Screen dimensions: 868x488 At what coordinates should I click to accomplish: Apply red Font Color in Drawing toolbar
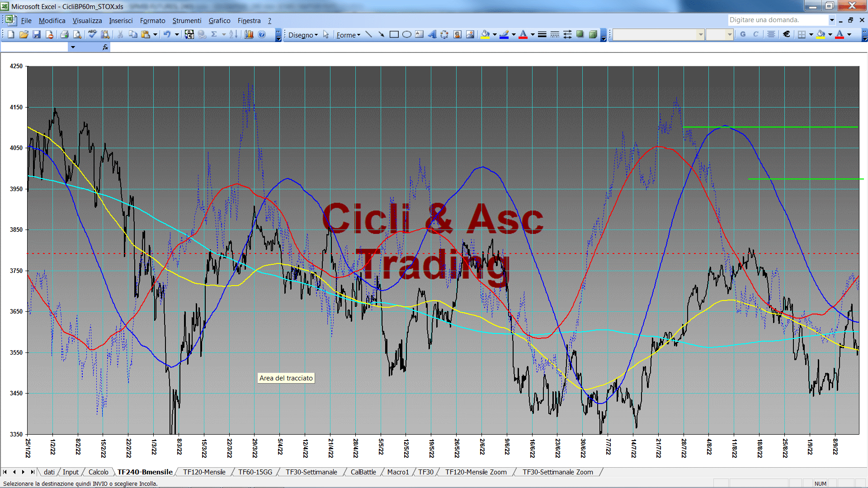(x=523, y=34)
